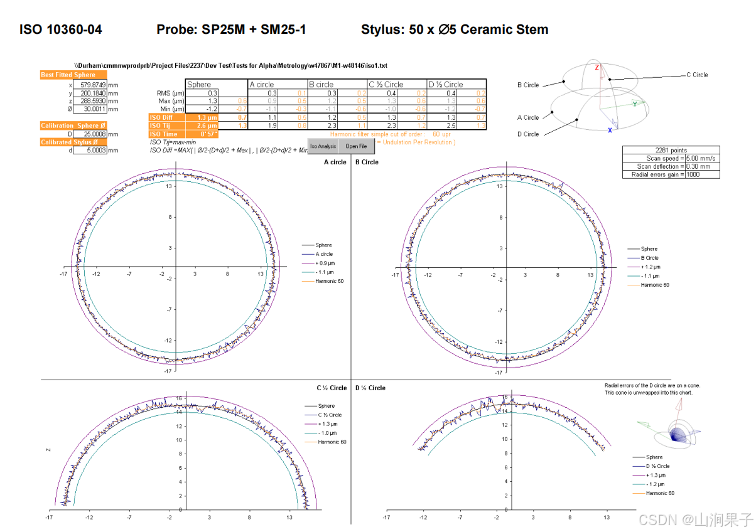Select + 1.2 µm legend entry of B chart
756x532 pixels.
pos(644,267)
